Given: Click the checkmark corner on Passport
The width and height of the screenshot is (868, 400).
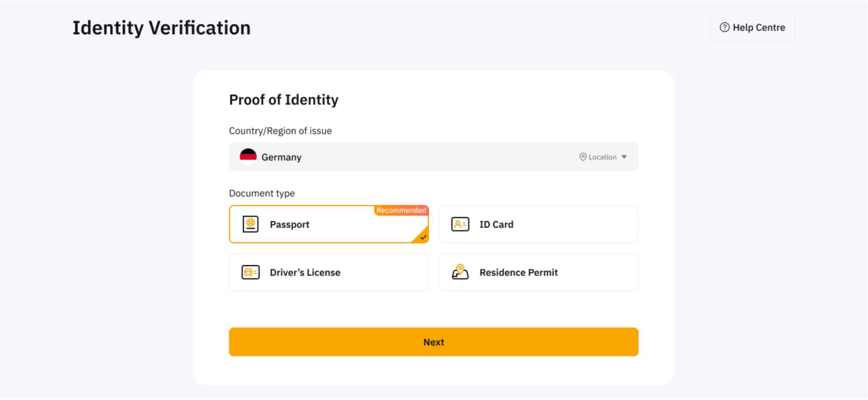Looking at the screenshot, I should [423, 237].
